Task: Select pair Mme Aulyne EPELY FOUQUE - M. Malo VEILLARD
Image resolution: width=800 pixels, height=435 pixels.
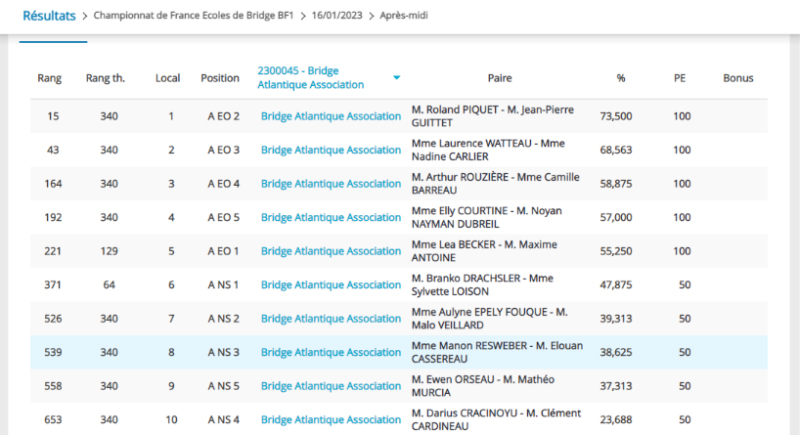Action: click(490, 318)
